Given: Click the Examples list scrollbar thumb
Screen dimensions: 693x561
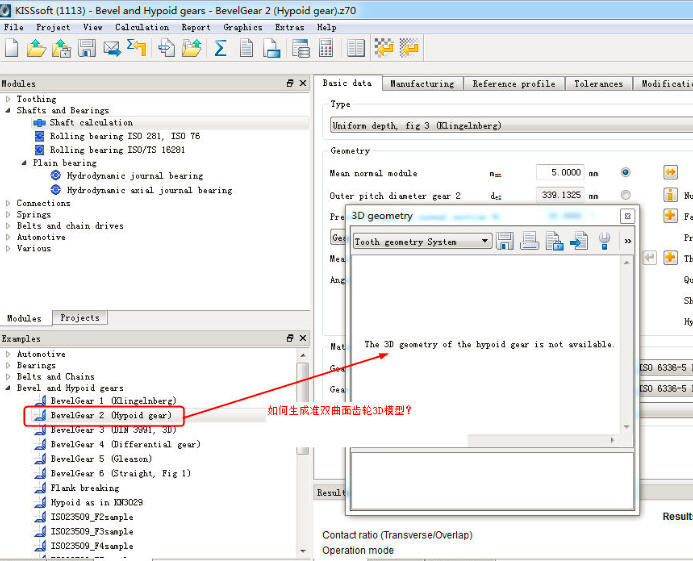Looking at the screenshot, I should pos(303,407).
